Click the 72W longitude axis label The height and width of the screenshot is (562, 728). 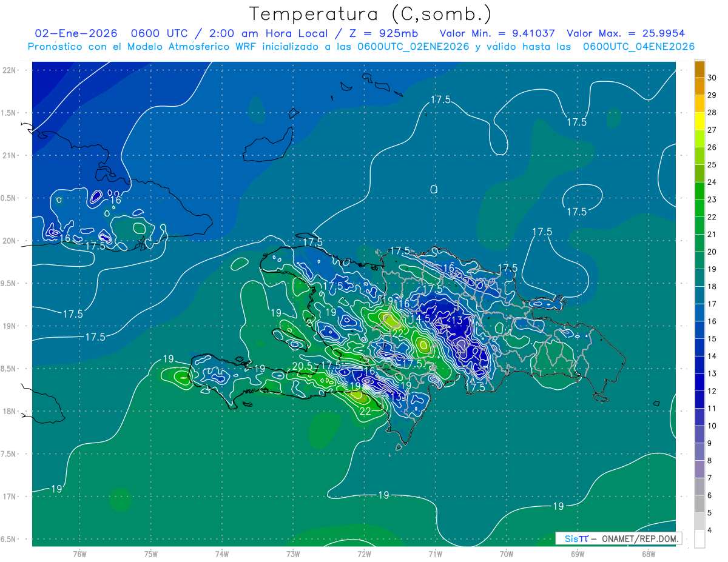(x=364, y=554)
